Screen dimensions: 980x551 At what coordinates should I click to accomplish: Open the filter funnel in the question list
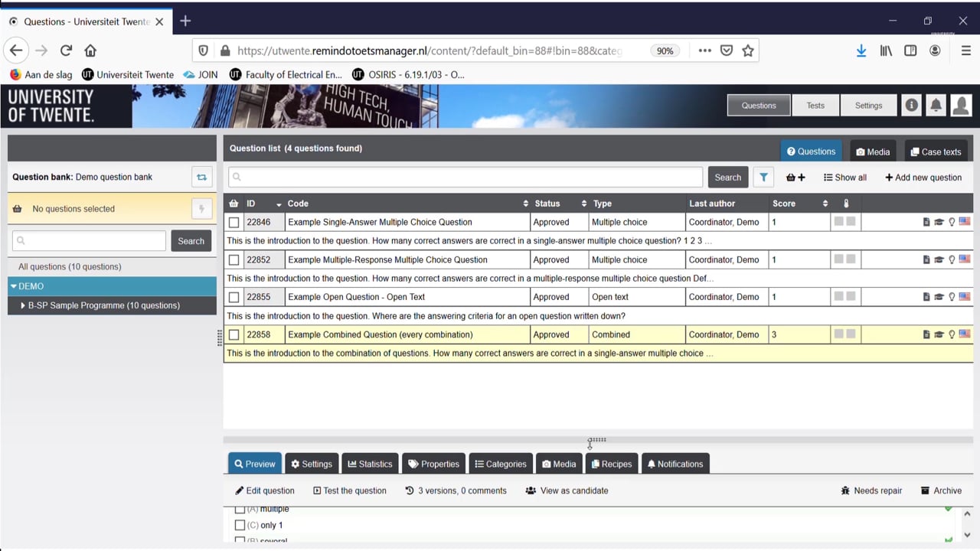point(763,178)
